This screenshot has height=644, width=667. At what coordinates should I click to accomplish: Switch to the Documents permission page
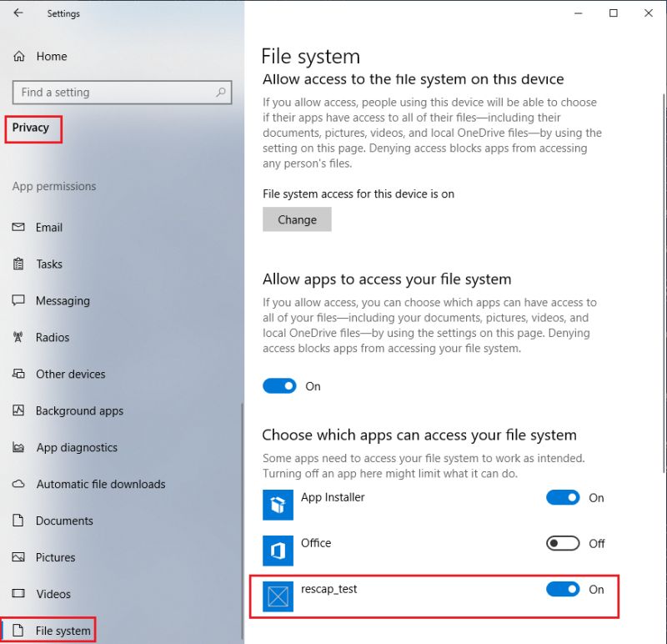point(19,521)
